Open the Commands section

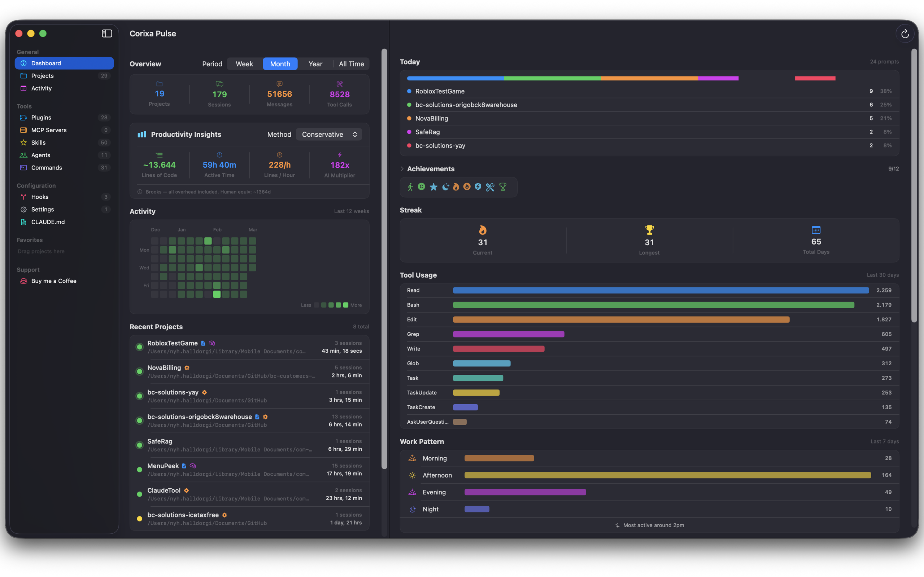click(x=47, y=168)
